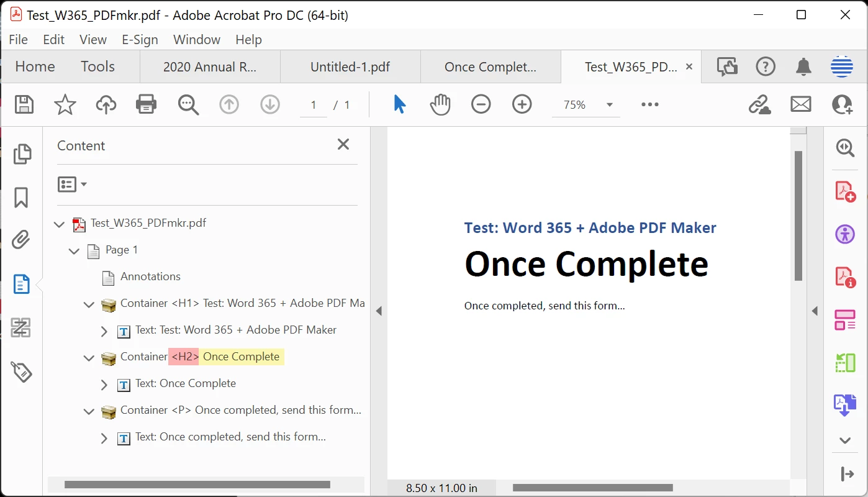Upload file to cloud storage icon
Image resolution: width=868 pixels, height=497 pixels.
click(106, 104)
